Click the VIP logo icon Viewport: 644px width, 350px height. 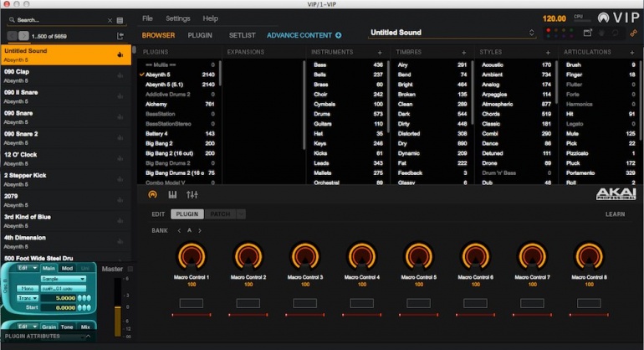603,18
